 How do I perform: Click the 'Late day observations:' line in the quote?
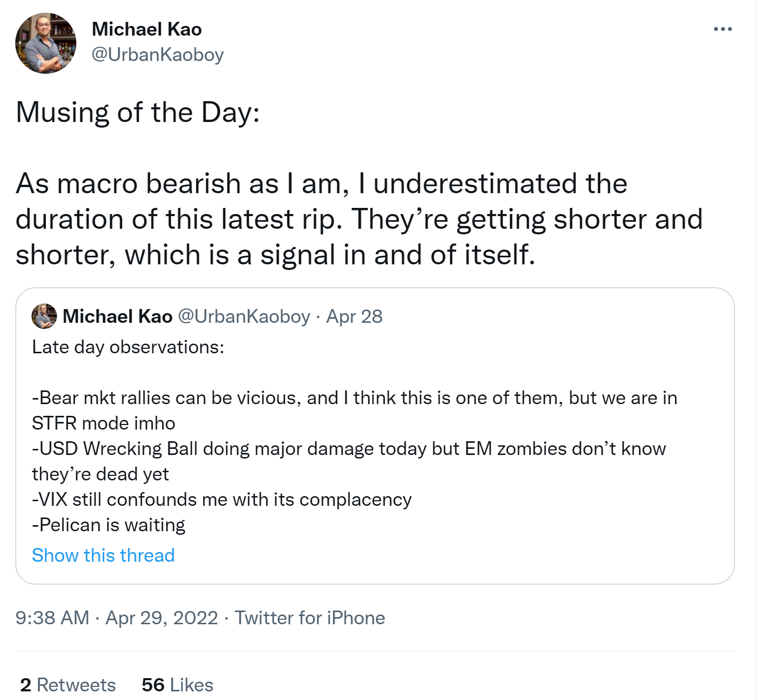[x=128, y=347]
